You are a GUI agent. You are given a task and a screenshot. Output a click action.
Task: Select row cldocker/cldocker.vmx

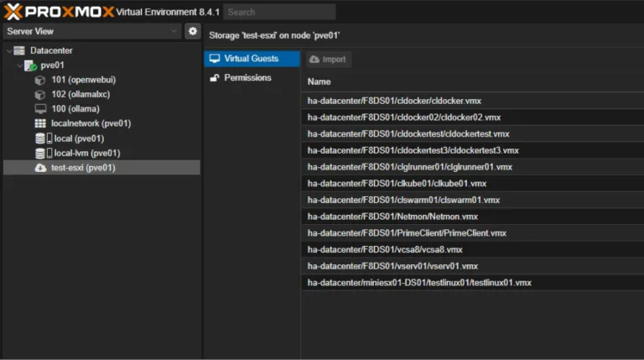473,101
